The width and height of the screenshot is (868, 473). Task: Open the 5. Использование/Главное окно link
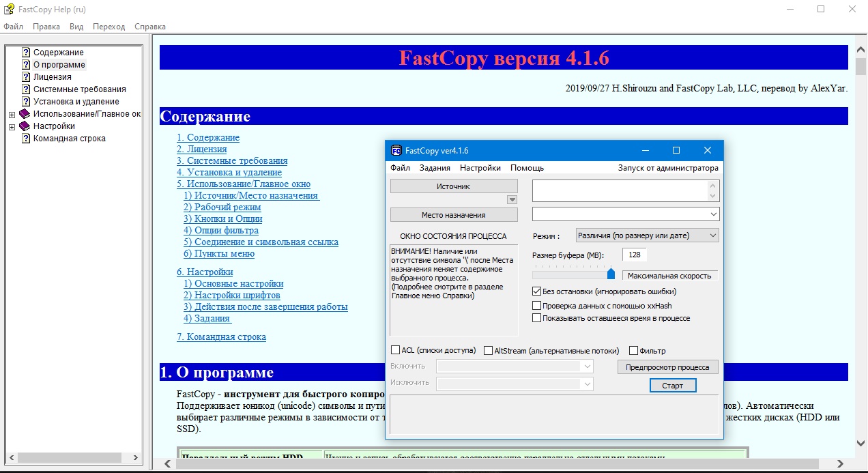pos(244,184)
